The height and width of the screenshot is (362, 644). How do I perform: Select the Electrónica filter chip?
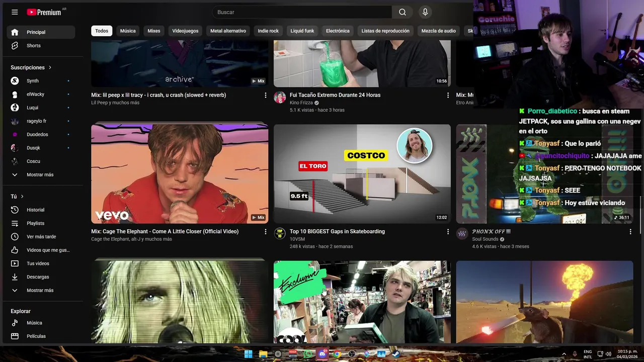coord(338,31)
